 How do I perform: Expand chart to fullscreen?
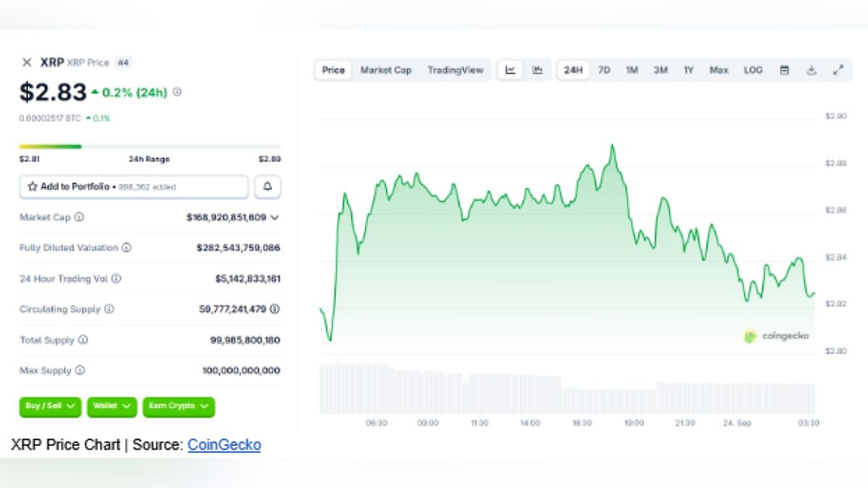tap(838, 70)
